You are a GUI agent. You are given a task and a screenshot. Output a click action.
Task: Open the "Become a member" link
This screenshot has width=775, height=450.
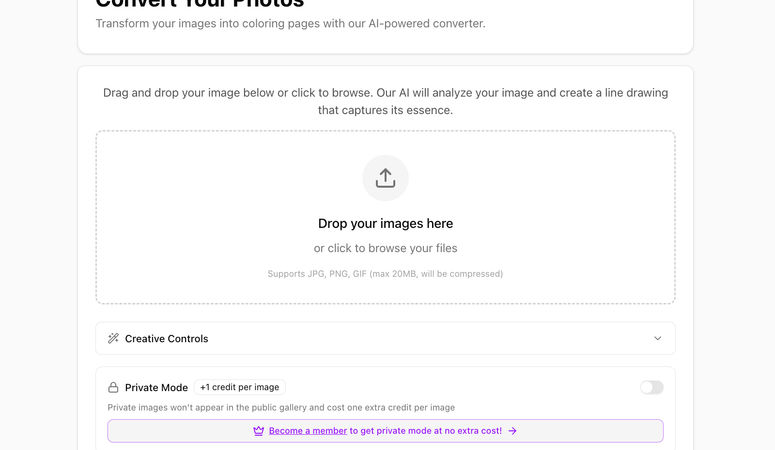(308, 431)
